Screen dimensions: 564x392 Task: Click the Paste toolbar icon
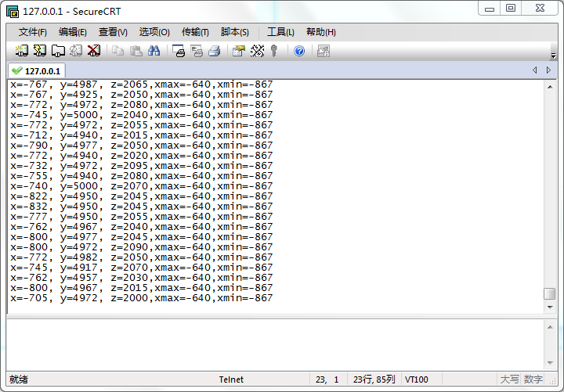click(x=136, y=51)
